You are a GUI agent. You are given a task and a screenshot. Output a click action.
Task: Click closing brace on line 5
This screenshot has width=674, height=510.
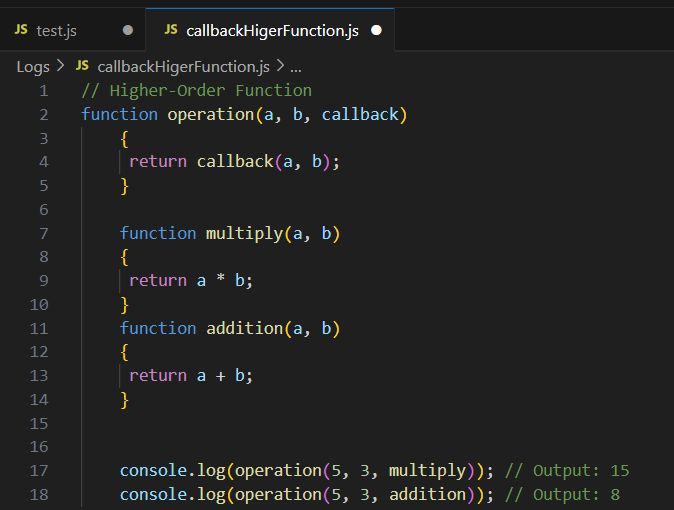pyautogui.click(x=125, y=186)
